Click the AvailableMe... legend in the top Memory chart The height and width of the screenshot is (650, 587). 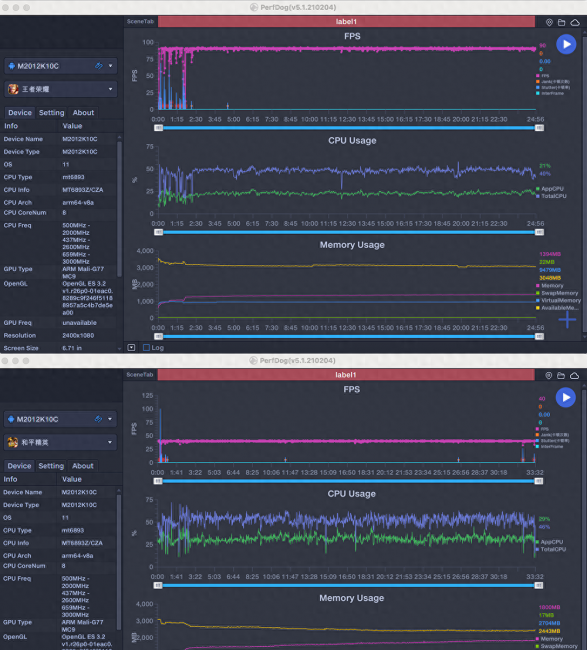pyautogui.click(x=557, y=308)
